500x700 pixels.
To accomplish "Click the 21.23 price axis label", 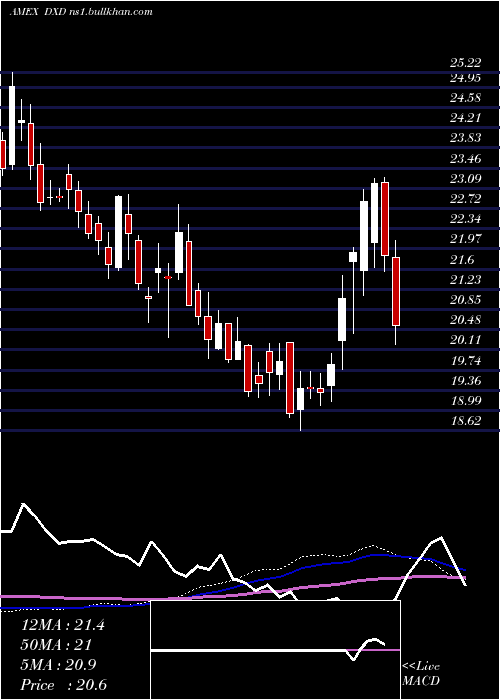I will (465, 279).
